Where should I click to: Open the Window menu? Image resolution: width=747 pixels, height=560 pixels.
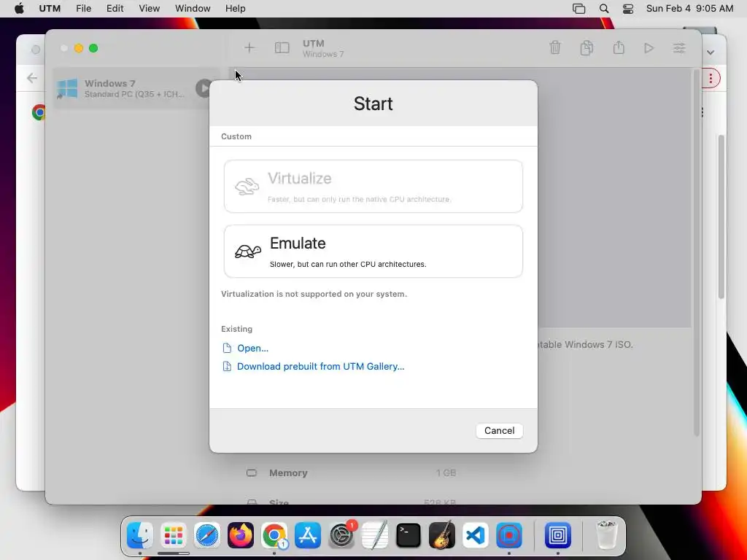pyautogui.click(x=193, y=9)
